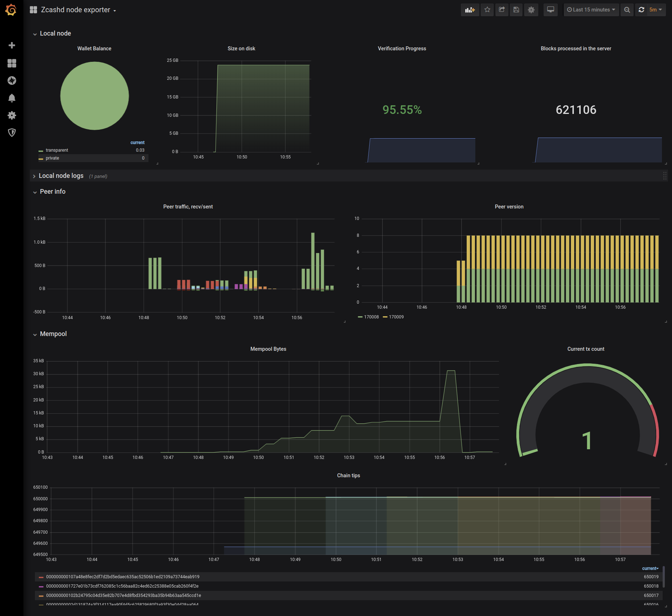Click the Grafana logo home icon

(11, 10)
